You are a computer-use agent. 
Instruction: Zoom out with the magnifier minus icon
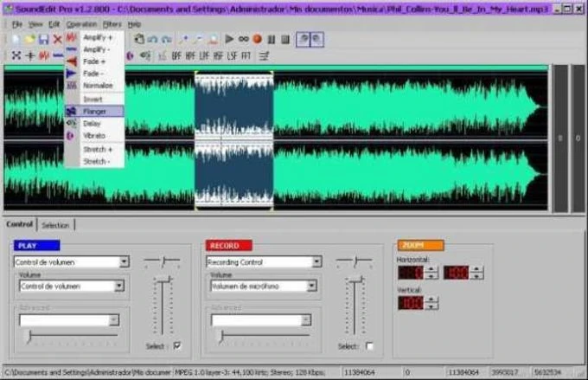[198, 39]
